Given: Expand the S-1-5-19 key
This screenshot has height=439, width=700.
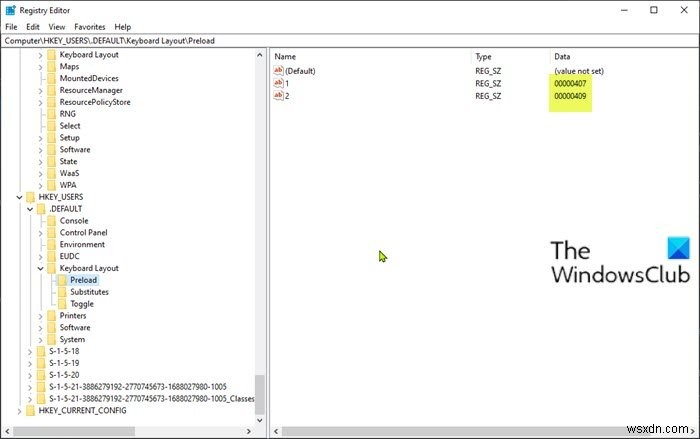Looking at the screenshot, I should coord(30,363).
